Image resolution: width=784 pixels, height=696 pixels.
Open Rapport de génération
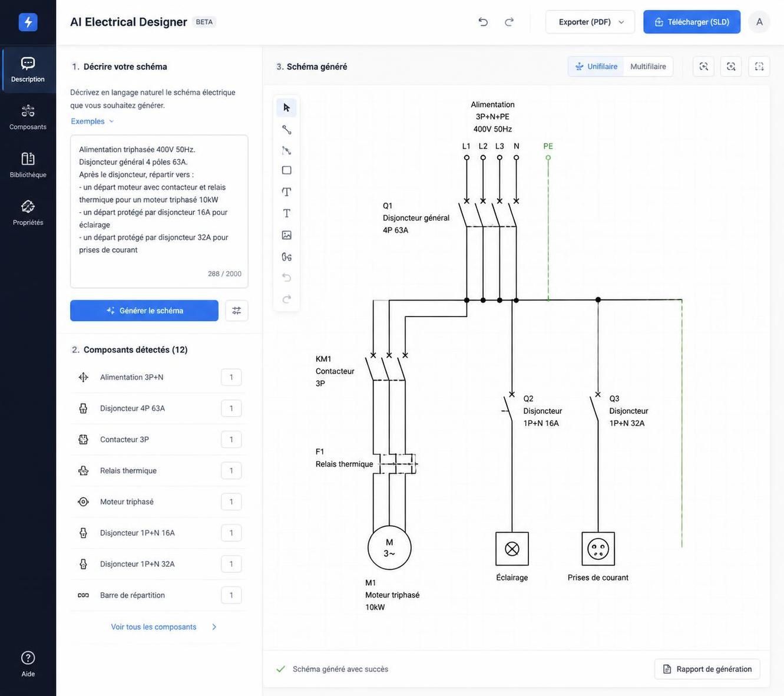(707, 669)
